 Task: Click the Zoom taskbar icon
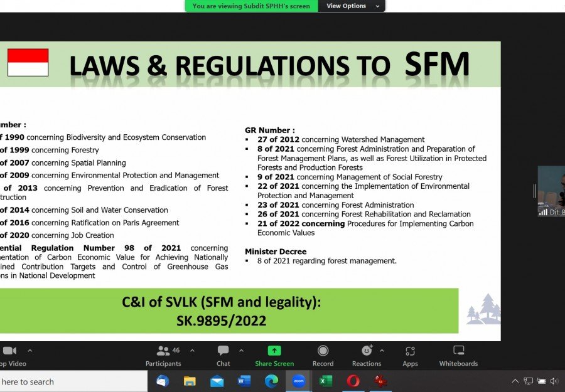click(298, 381)
